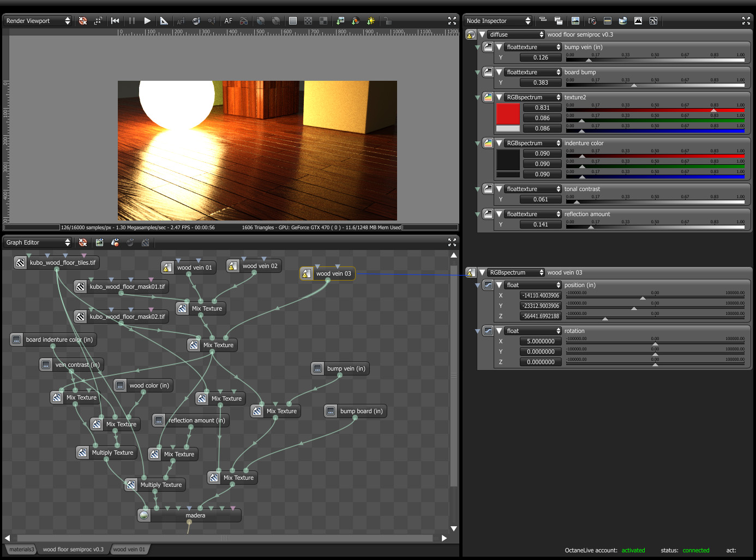Viewport: 756px width, 560px height.
Task: Collapse the tonal contrast parameter
Action: coord(499,189)
